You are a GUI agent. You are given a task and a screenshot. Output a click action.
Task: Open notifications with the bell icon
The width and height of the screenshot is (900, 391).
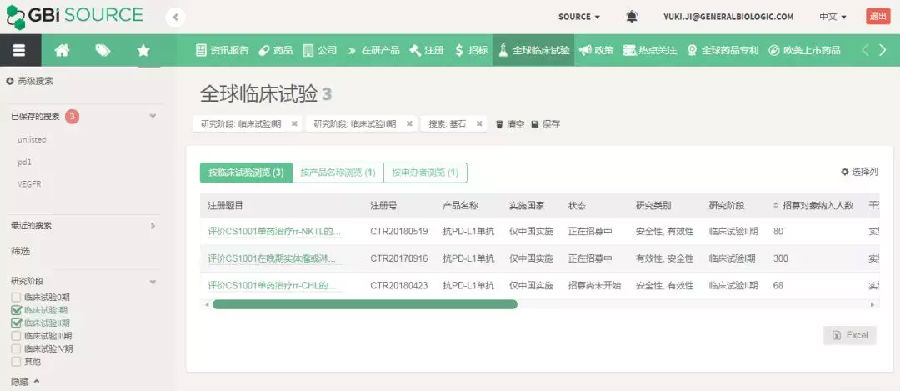[x=631, y=17]
